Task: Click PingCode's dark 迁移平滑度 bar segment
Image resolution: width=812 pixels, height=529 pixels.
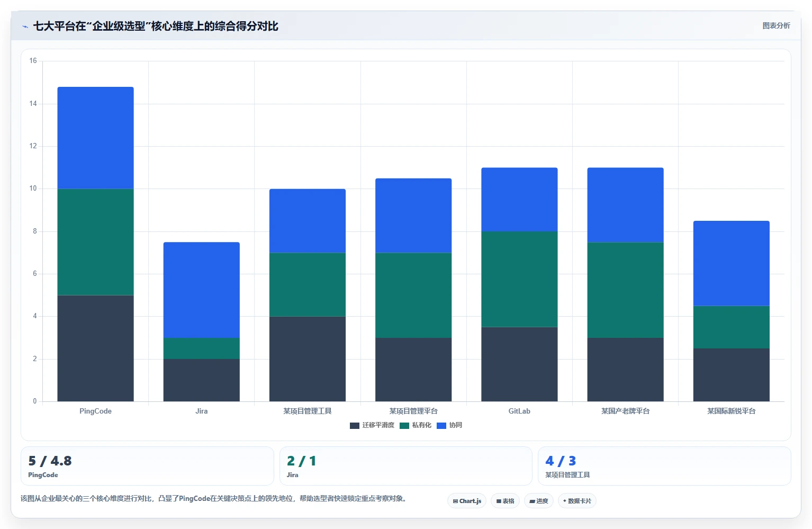Action: 95,348
